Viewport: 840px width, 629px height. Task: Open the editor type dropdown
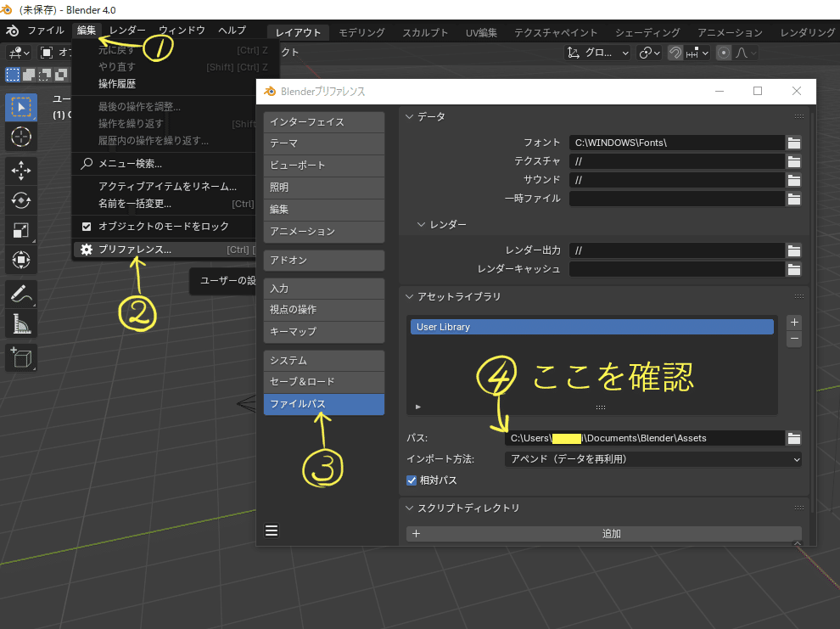19,53
